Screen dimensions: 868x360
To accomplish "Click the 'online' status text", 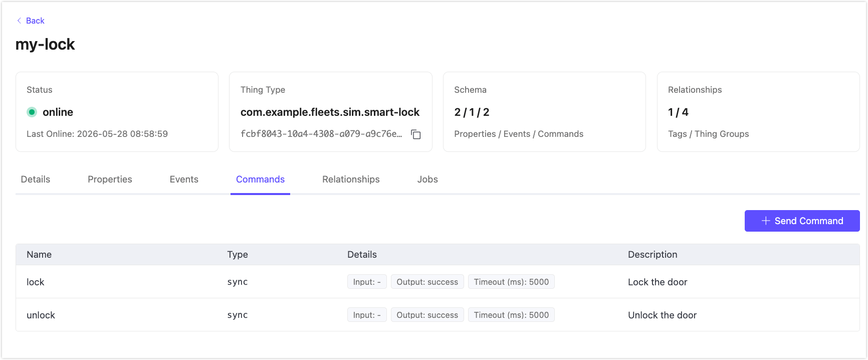I will coord(58,112).
